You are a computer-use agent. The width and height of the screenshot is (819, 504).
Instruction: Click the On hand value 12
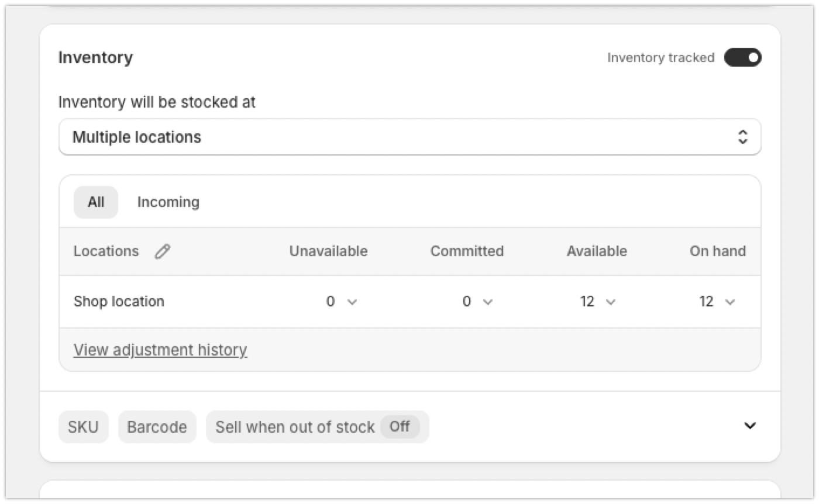click(x=706, y=302)
